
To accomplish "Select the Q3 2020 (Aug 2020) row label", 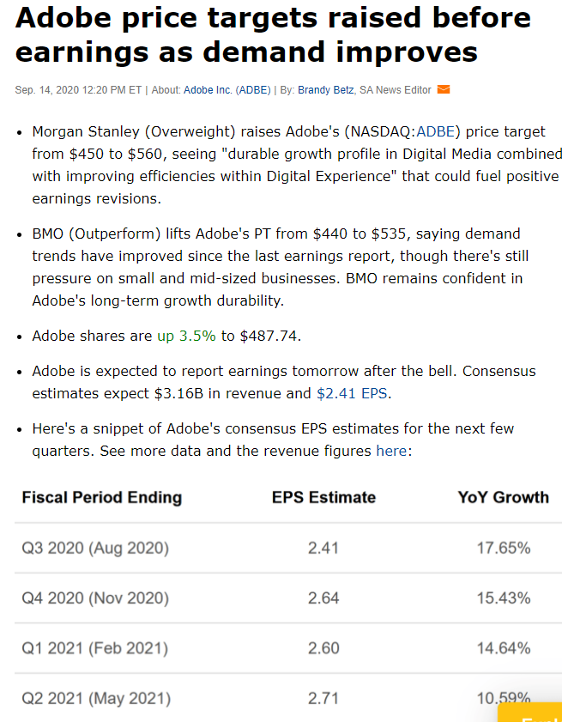I will 95,548.
